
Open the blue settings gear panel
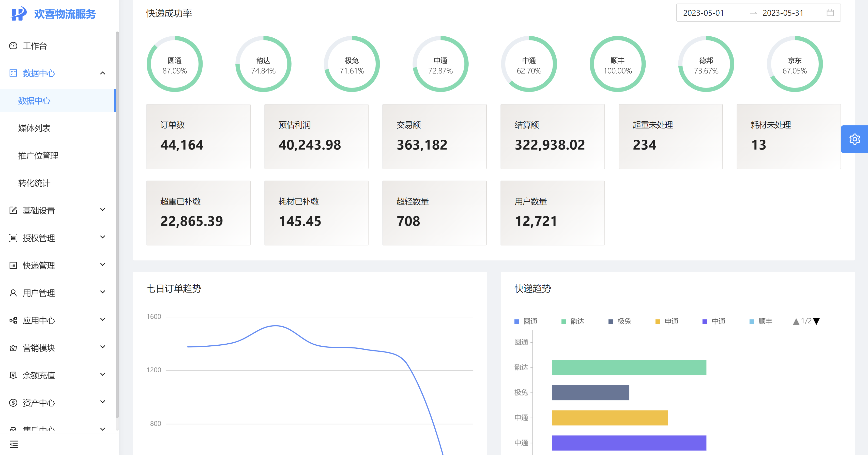855,139
